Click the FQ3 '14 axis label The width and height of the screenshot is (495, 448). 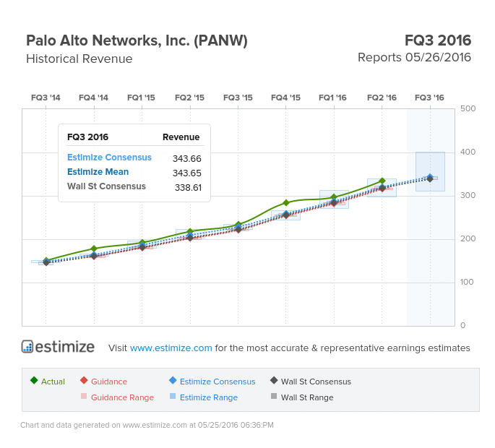(46, 98)
